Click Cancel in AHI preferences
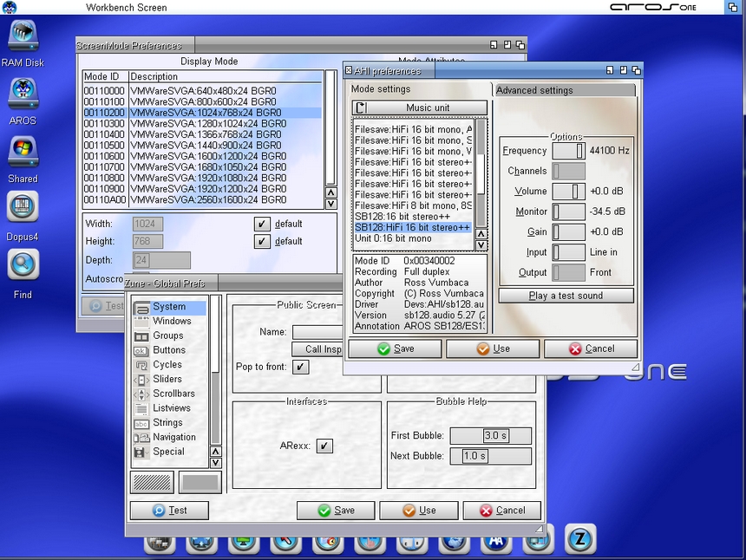 point(590,348)
